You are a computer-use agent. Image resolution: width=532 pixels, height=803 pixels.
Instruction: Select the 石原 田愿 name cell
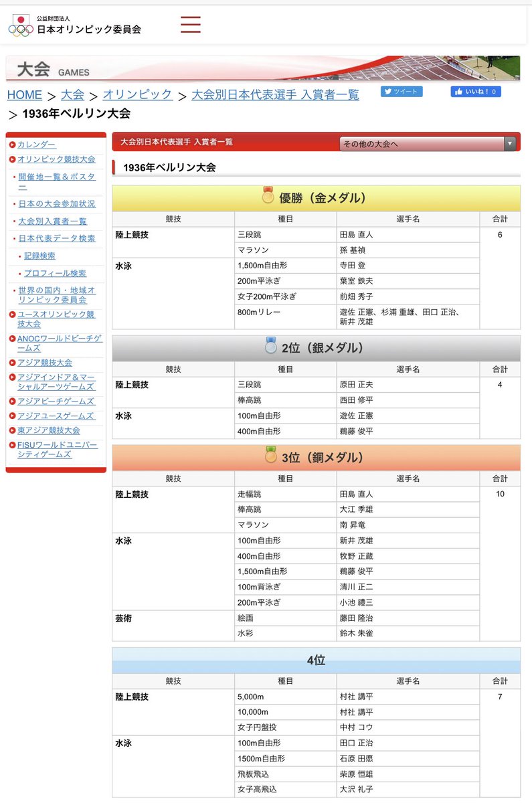tap(408, 759)
